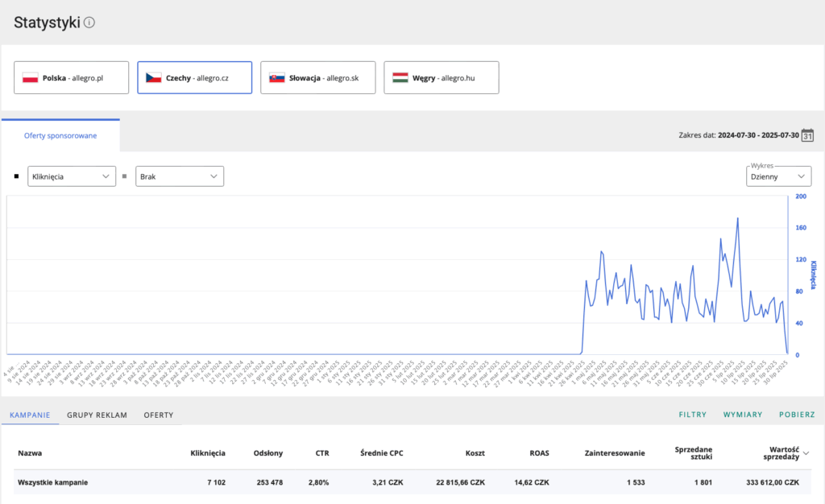This screenshot has width=825, height=504.
Task: Click the sort arrow beside Wartość sprzedaży
Action: coord(806,453)
